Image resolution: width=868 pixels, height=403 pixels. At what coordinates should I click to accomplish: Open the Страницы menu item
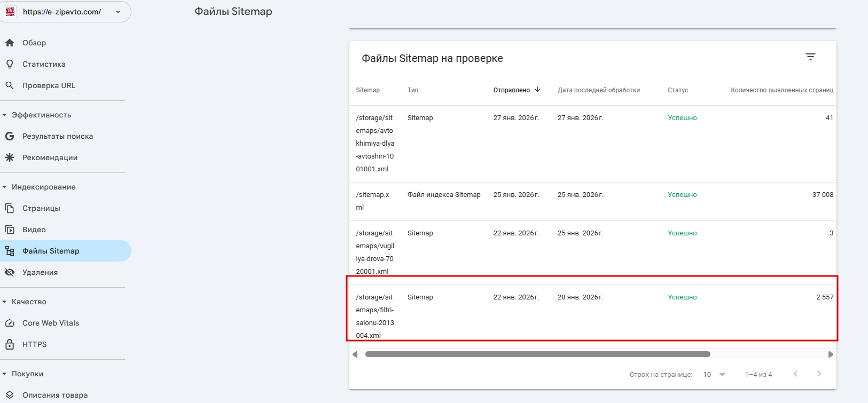click(41, 208)
